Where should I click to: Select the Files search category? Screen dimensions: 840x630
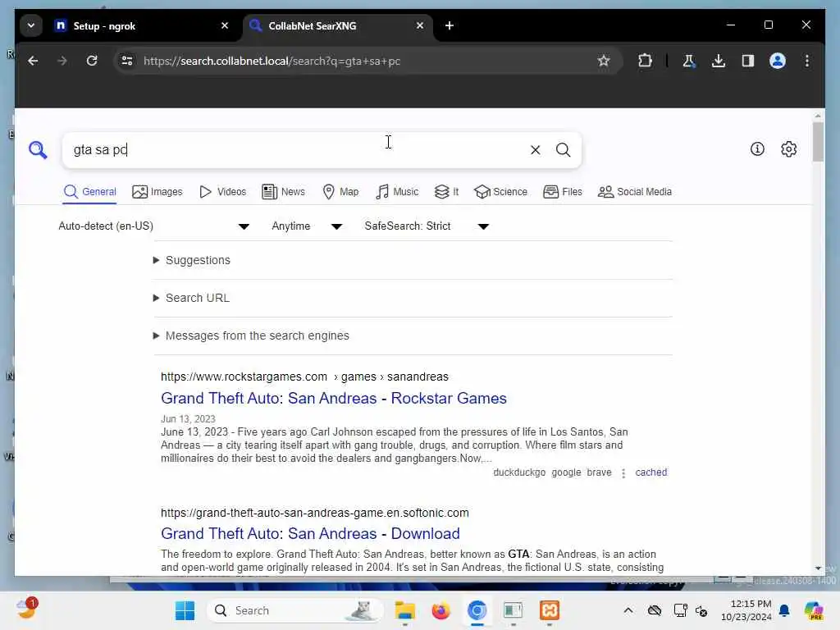coord(562,192)
